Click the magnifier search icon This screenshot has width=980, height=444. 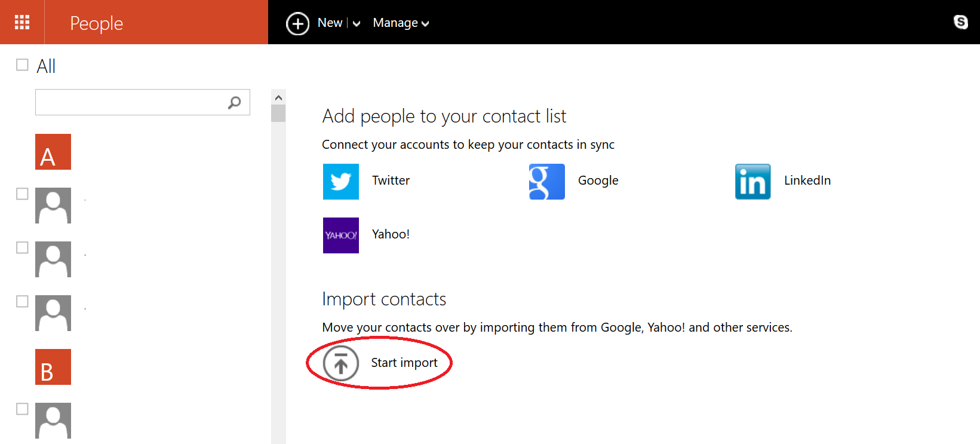pos(235,103)
